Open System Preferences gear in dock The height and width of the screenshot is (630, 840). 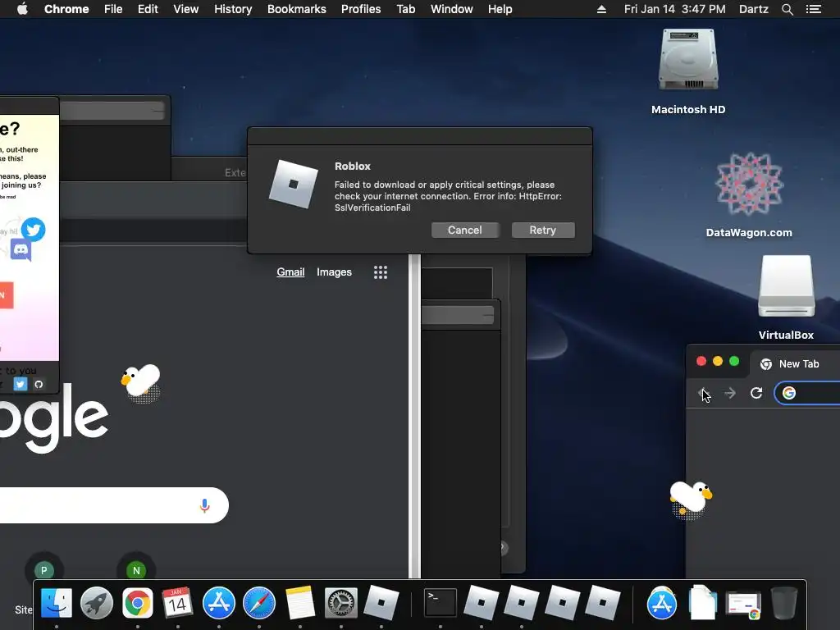pyautogui.click(x=340, y=603)
